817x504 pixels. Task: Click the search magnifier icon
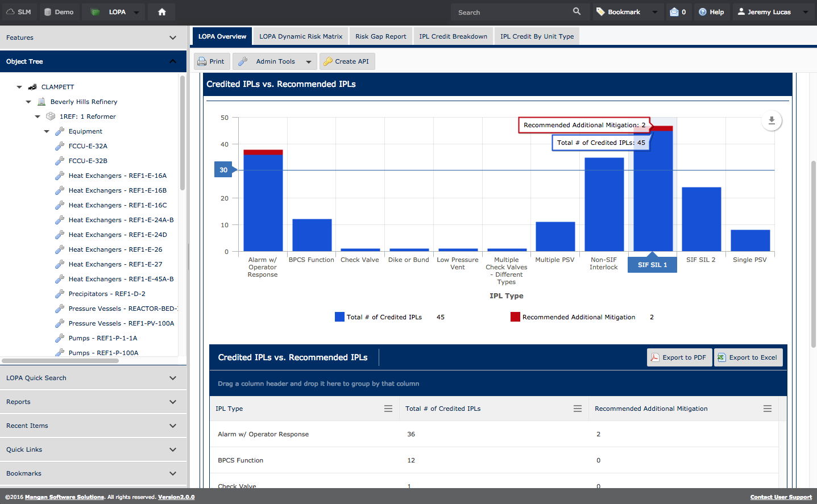pos(577,12)
